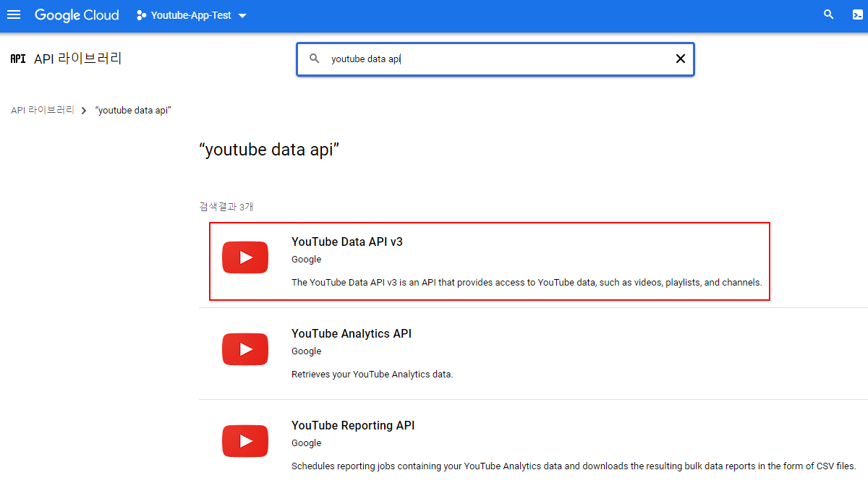The height and width of the screenshot is (483, 868).
Task: Activate Cloud Shell terminal icon
Action: tap(858, 15)
